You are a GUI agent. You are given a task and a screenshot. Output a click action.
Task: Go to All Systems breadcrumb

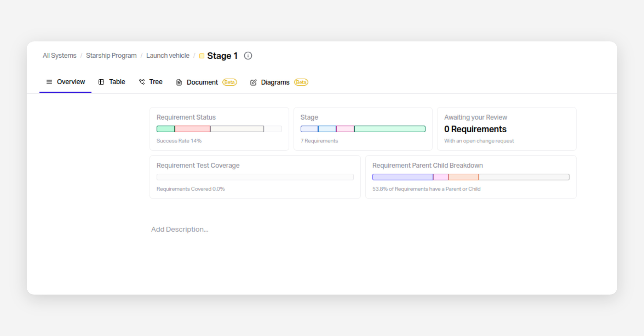click(x=60, y=55)
